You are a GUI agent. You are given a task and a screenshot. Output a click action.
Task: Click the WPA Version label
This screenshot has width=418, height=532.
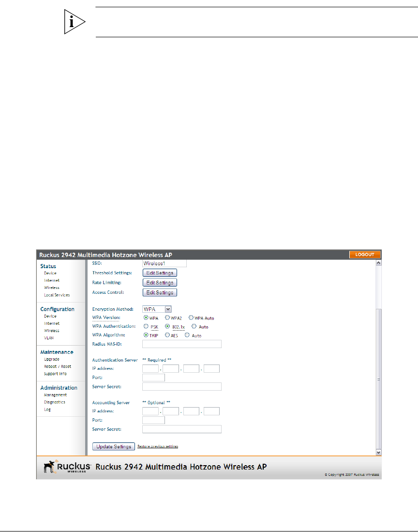pos(106,318)
